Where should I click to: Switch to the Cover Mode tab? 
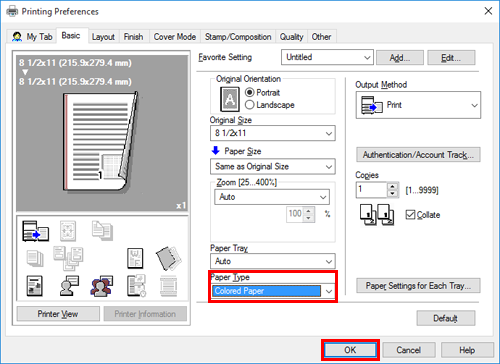pos(175,37)
